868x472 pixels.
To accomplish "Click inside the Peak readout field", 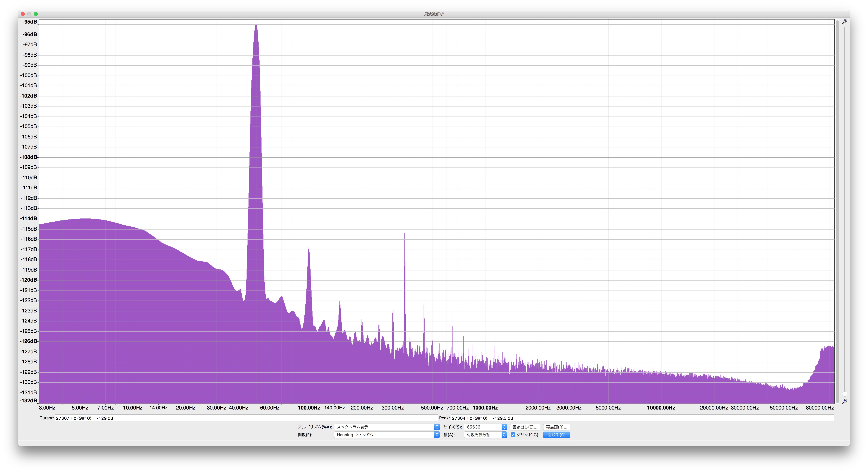I will [x=642, y=418].
